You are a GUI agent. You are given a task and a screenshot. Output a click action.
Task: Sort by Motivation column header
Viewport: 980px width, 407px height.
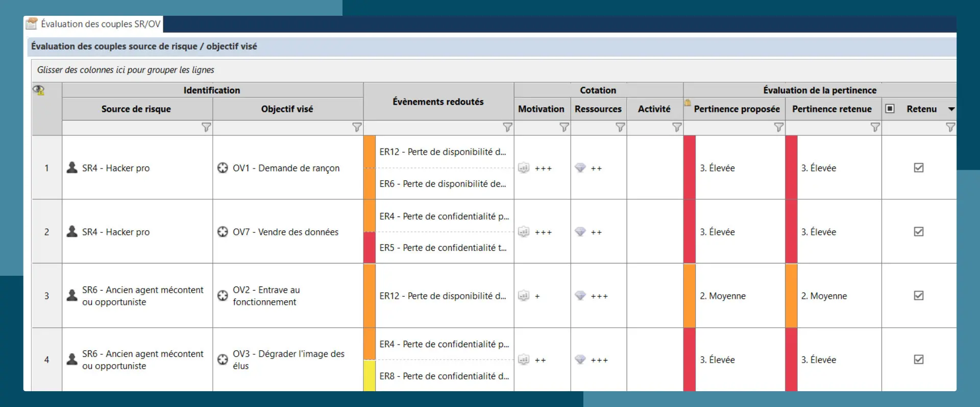(542, 109)
